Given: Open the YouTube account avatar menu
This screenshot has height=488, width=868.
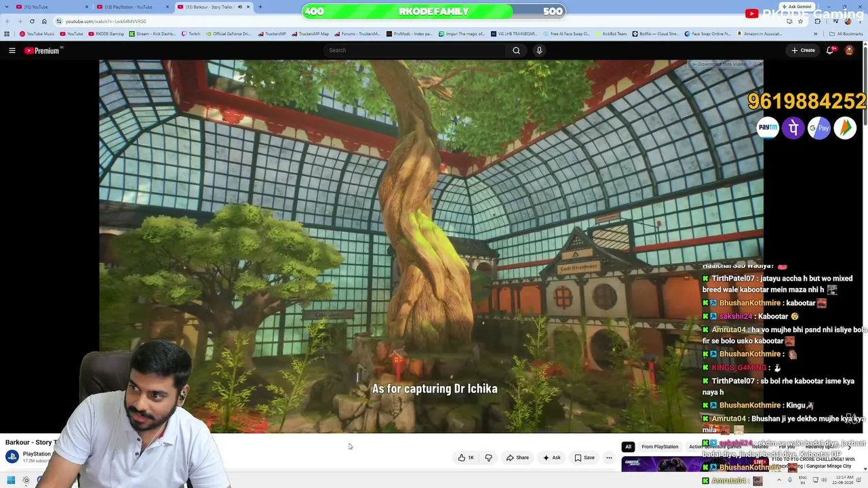Looking at the screenshot, I should point(849,50).
